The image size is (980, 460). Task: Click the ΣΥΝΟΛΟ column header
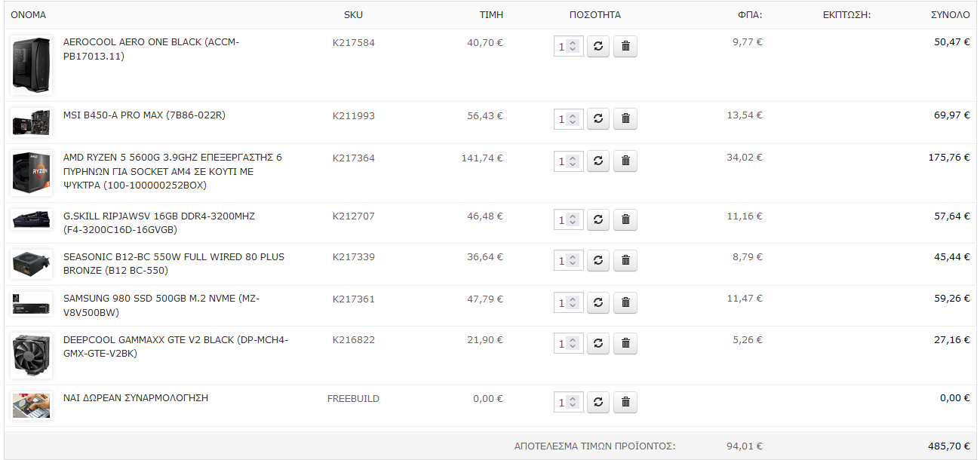[951, 14]
